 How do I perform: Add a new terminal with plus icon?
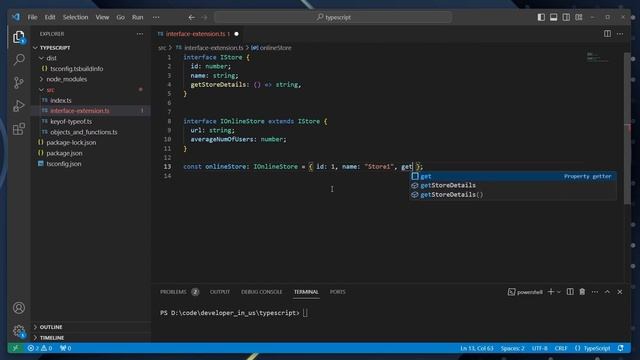pos(551,292)
